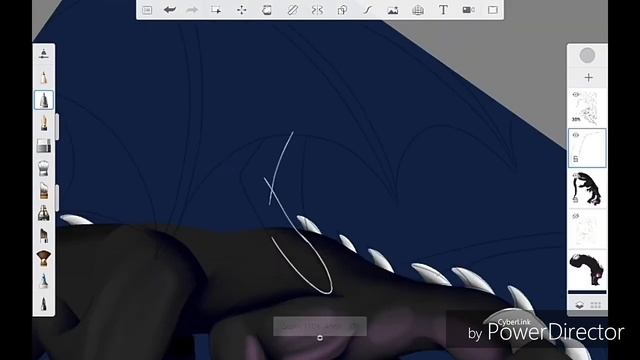Add a new layer with plus button

(588, 78)
